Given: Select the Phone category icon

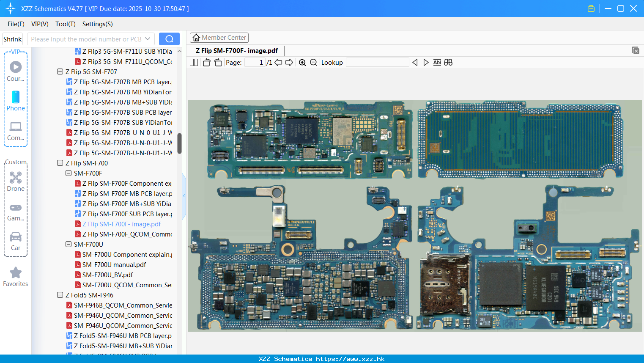Looking at the screenshot, I should point(16,101).
